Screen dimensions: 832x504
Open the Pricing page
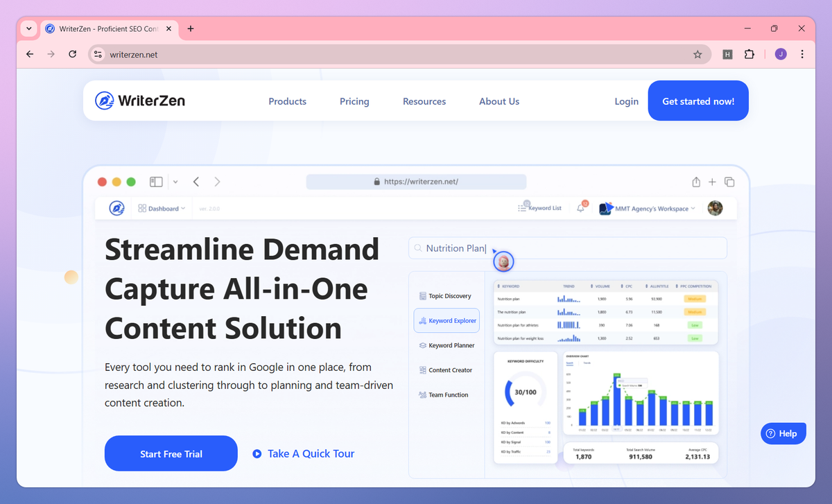click(354, 101)
